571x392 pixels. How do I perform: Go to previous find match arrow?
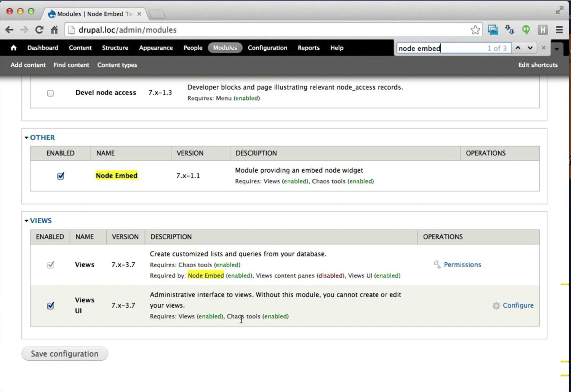518,48
